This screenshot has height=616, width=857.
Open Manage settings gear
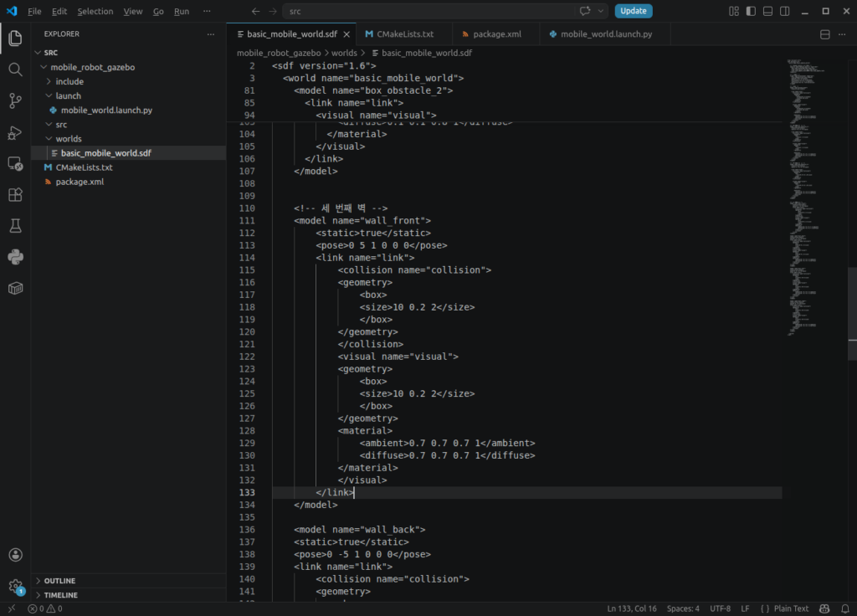point(15,586)
